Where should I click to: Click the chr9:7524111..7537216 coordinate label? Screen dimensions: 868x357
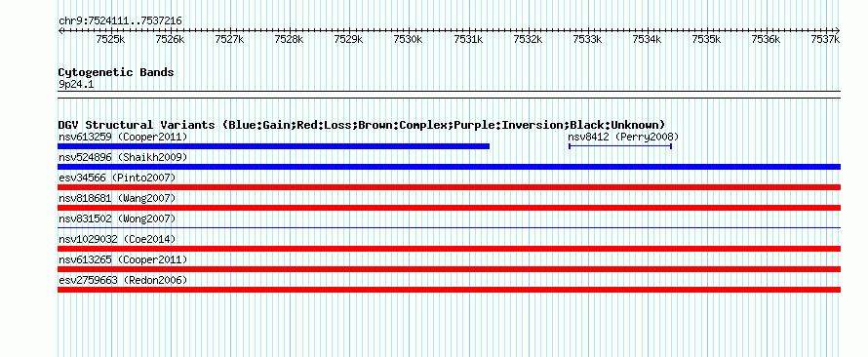click(120, 21)
